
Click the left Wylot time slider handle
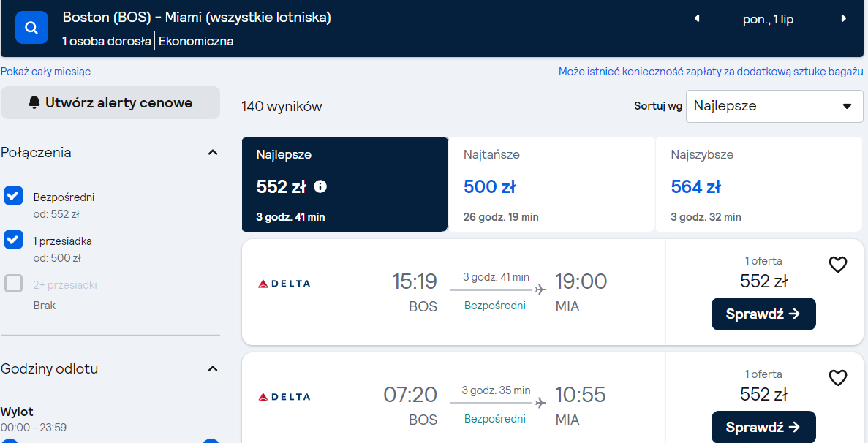coord(10,441)
